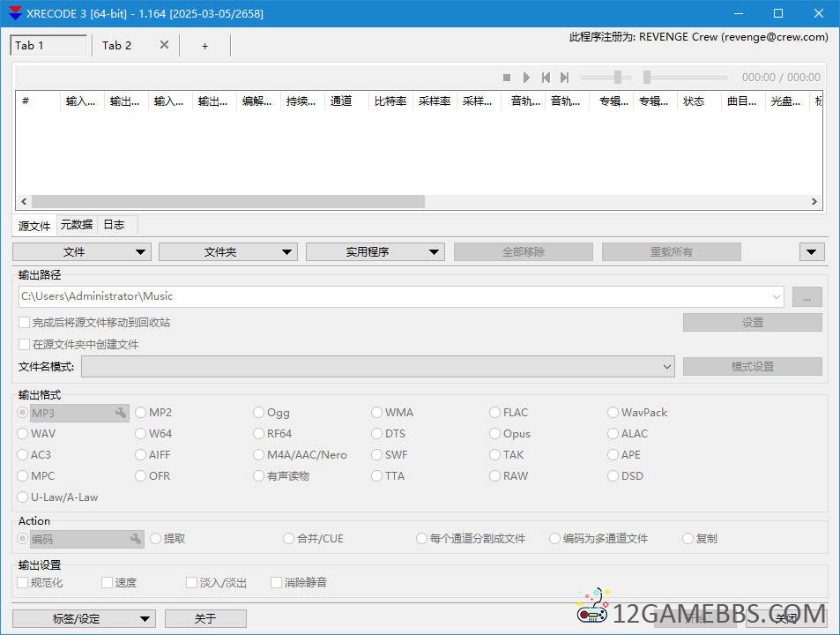Choose the 提取 action option
The height and width of the screenshot is (635, 840).
[x=156, y=539]
